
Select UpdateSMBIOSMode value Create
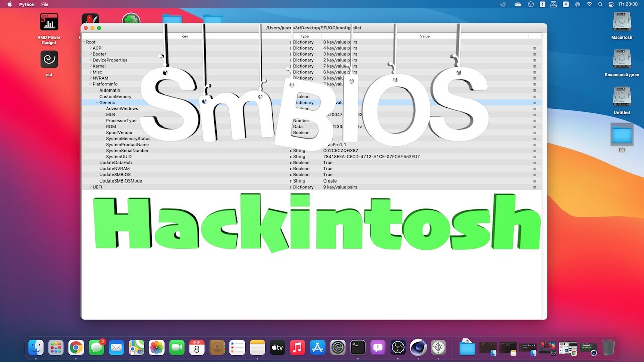point(330,181)
